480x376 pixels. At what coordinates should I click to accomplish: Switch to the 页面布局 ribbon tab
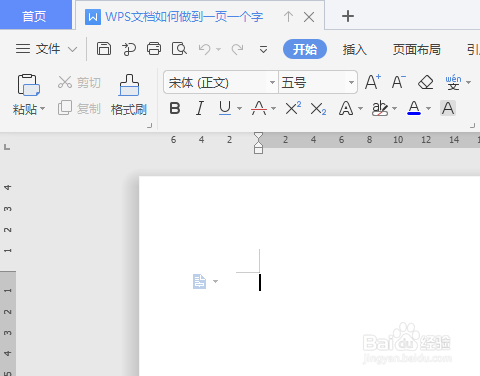point(417,49)
